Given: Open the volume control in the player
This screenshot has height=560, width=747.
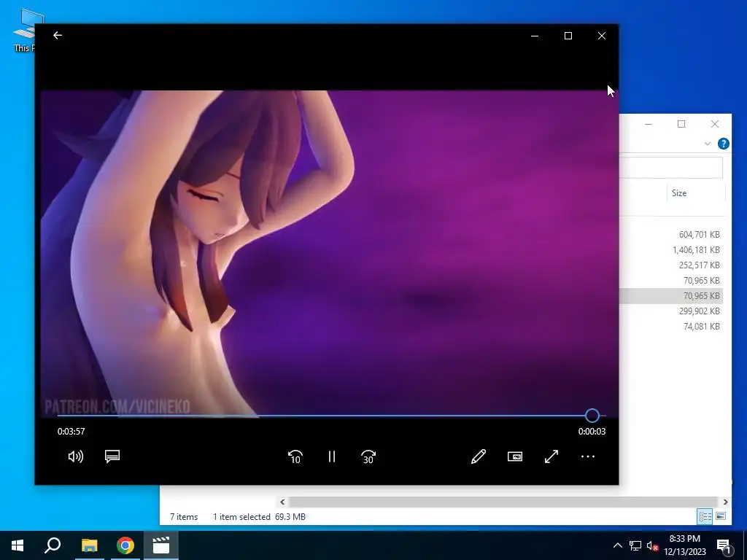Looking at the screenshot, I should pos(76,456).
